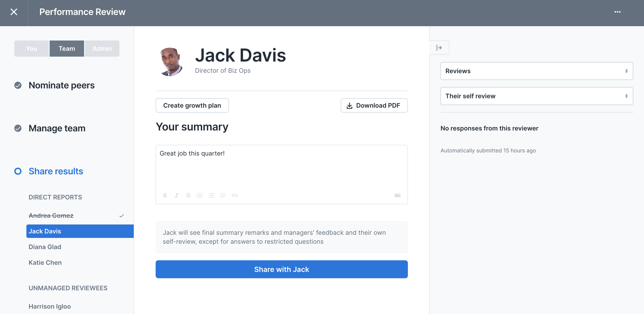Click the keyboard icon in editor

tap(398, 195)
